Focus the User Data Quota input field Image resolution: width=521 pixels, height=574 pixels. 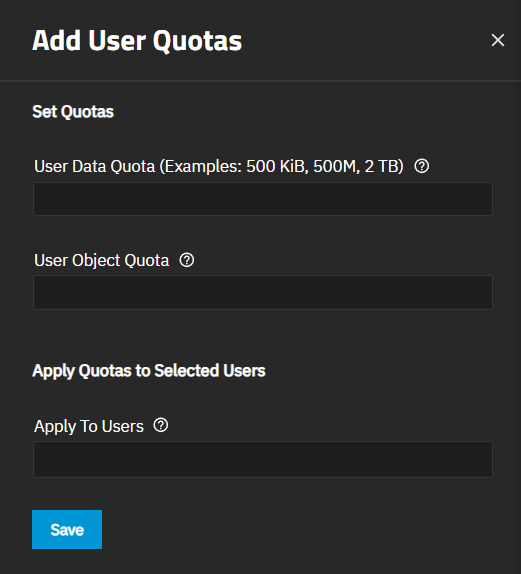pos(263,199)
